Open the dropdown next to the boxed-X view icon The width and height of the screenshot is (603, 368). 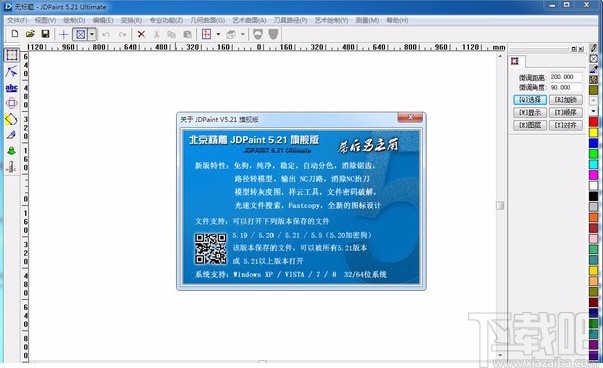pos(92,35)
